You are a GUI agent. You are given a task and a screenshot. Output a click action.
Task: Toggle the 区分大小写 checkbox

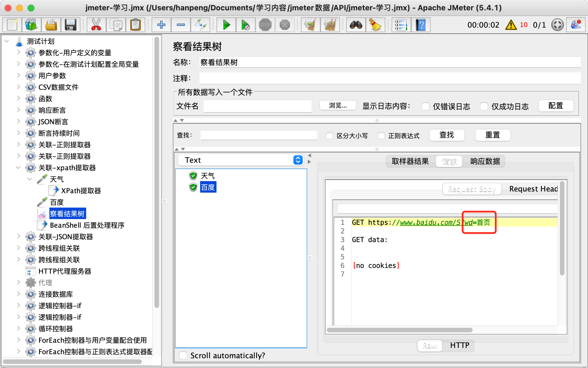click(330, 136)
